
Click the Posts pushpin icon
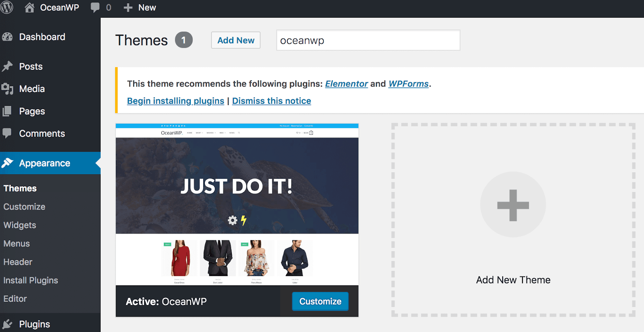click(7, 66)
